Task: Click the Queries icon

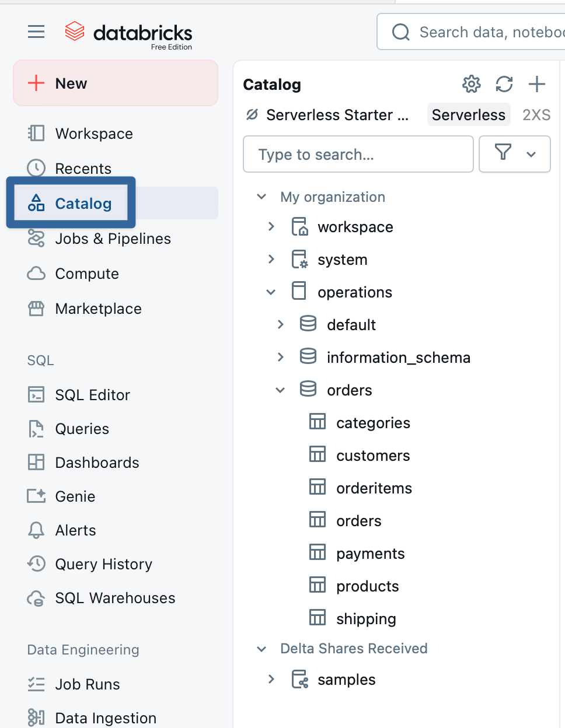Action: coord(36,429)
